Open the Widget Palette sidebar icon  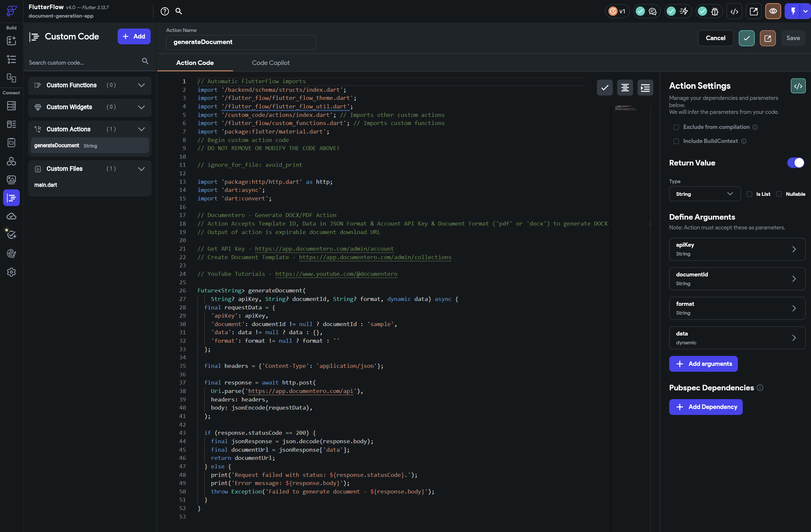click(11, 41)
